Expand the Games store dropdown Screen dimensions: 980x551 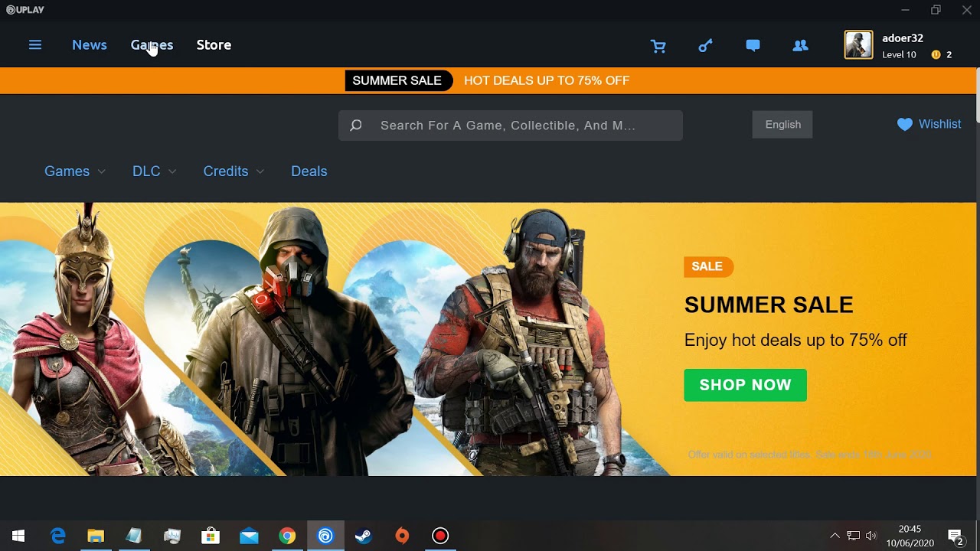75,171
